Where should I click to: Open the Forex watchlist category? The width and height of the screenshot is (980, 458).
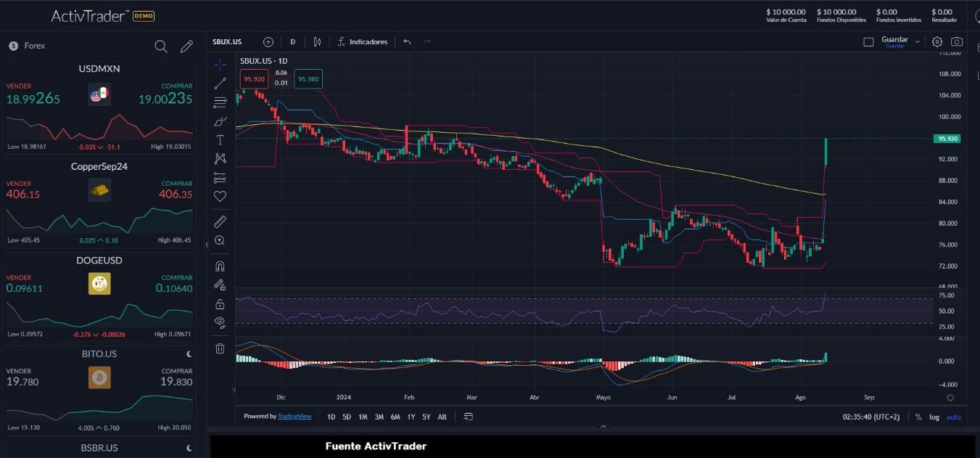pyautogui.click(x=27, y=46)
